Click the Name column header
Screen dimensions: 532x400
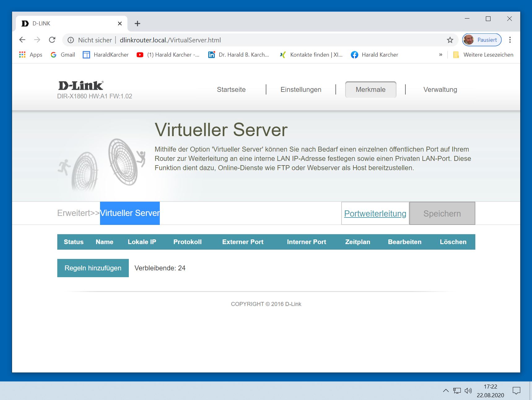[104, 242]
